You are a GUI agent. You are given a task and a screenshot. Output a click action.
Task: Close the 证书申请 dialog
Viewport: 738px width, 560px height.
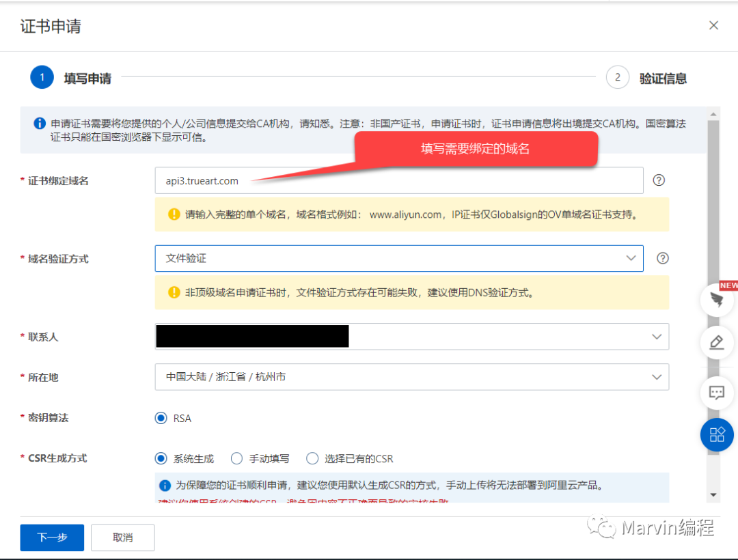click(x=713, y=25)
